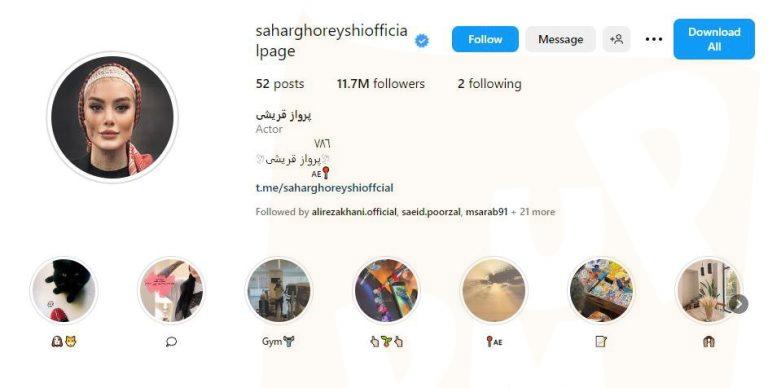
Task: Show next story highlights with arrow
Action: pos(739,304)
